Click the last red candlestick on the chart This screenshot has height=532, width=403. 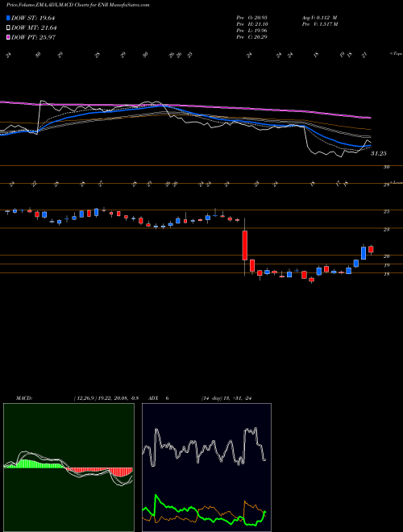pos(371,249)
